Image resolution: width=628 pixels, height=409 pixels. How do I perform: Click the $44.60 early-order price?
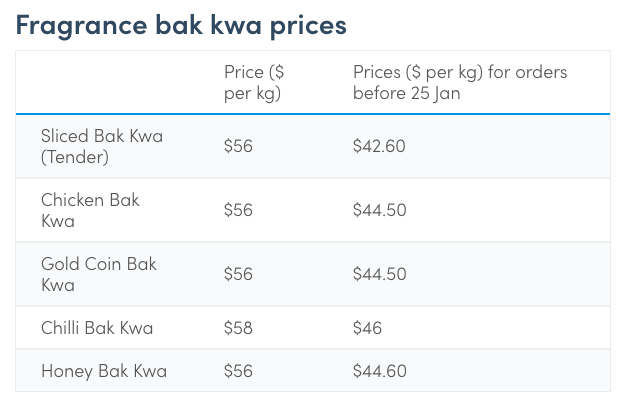(379, 372)
